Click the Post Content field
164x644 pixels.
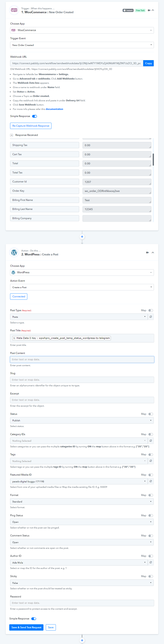(82, 359)
